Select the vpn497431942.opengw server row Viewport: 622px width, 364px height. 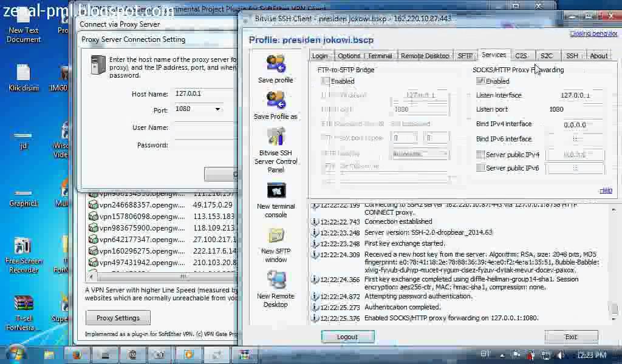click(x=163, y=263)
